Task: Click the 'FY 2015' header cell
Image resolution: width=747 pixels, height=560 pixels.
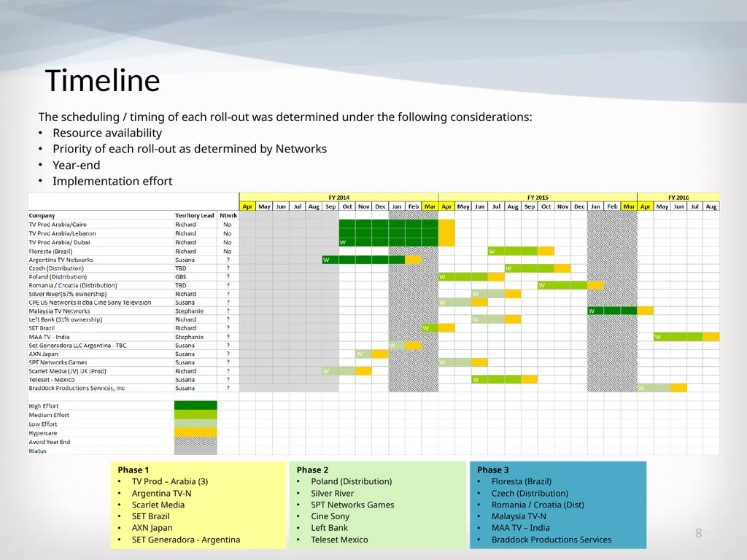Action: click(538, 197)
